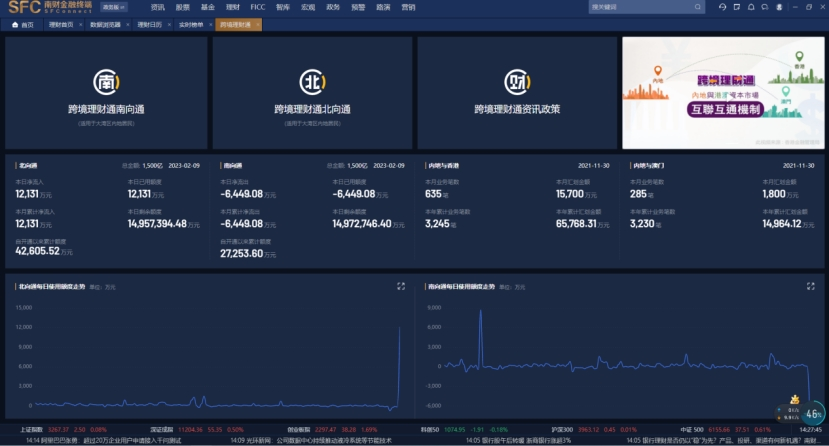Click the 15,700 monthly remittance value

pyautogui.click(x=569, y=194)
